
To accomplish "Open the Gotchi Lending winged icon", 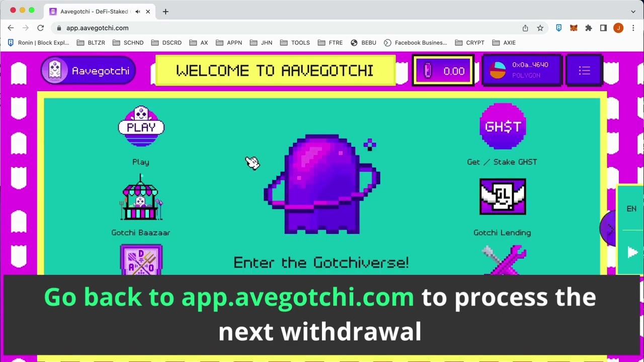I will click(x=503, y=197).
